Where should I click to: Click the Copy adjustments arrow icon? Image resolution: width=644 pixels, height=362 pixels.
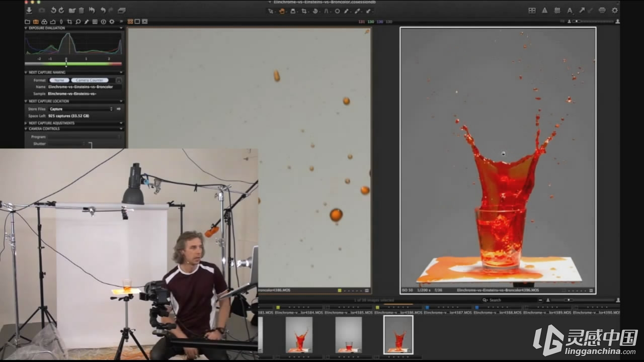click(582, 10)
